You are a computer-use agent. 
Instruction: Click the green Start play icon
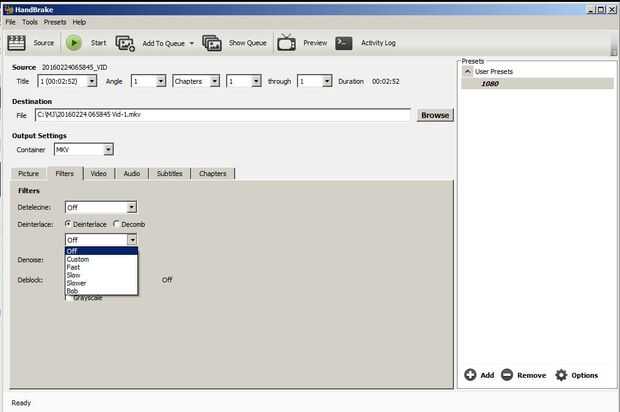(x=74, y=43)
